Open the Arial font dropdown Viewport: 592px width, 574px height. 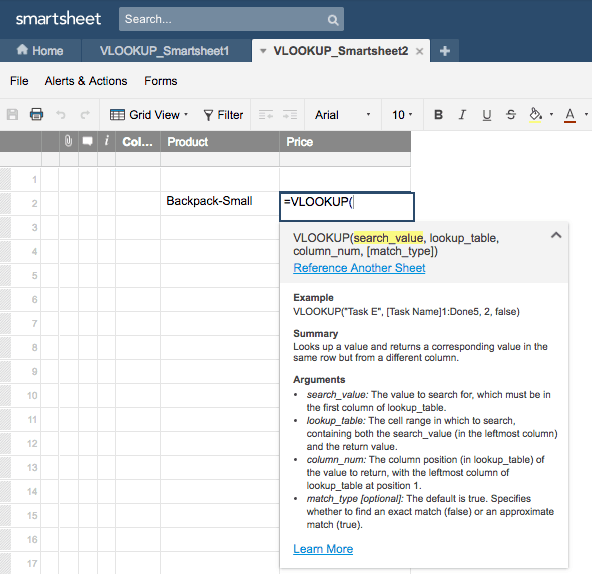342,115
